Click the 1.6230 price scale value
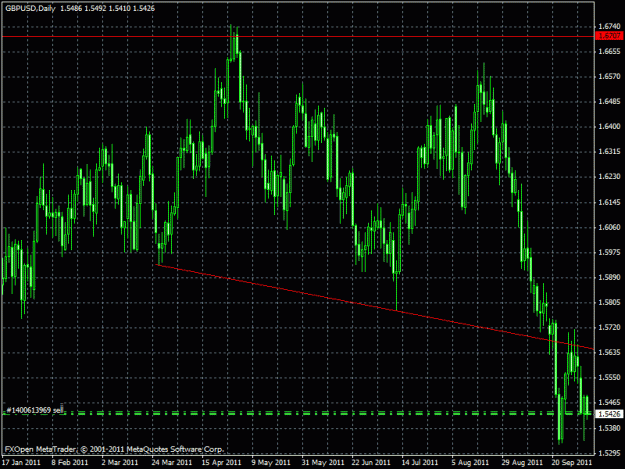 [609, 177]
